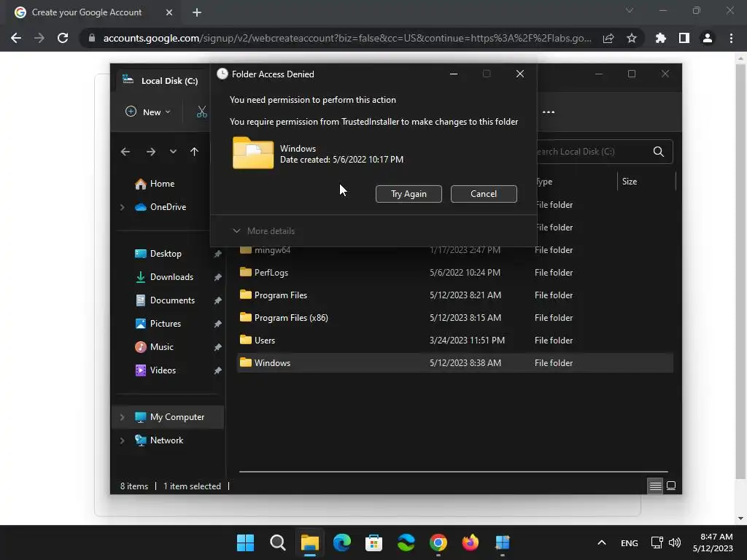Open the Chrome profile icon
Viewport: 747px width, 560px height.
pos(708,38)
